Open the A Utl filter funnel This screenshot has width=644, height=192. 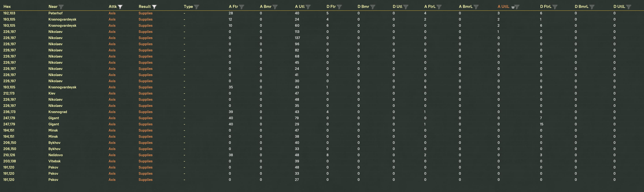308,7
